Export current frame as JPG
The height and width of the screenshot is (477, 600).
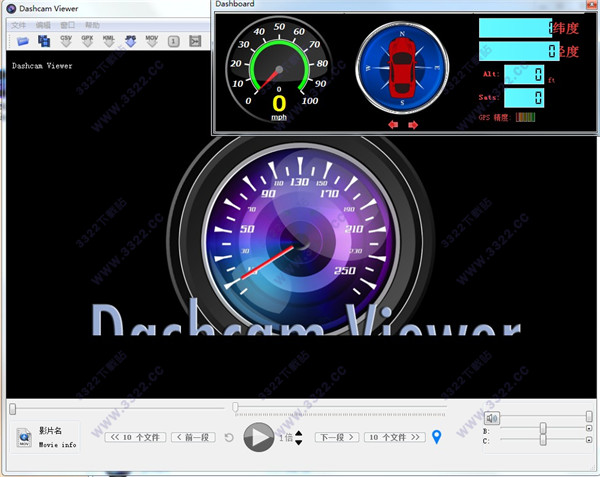pos(130,41)
